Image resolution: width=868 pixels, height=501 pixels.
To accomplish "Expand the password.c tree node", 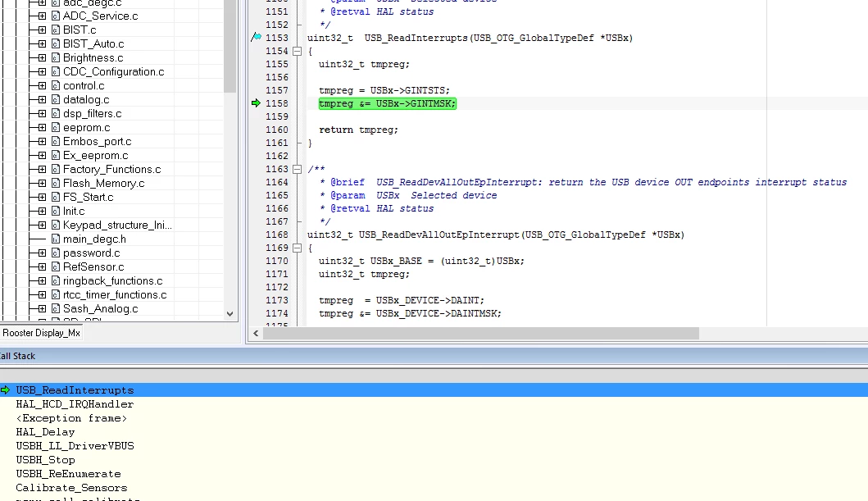I will point(42,253).
